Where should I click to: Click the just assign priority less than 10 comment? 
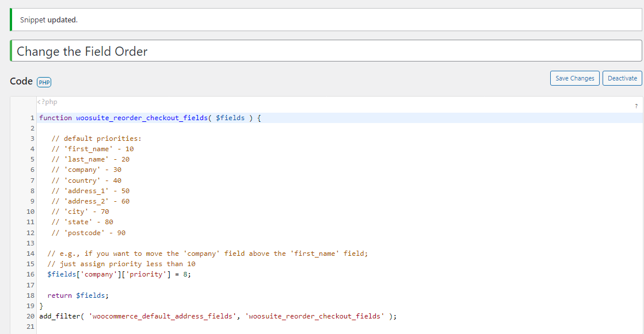click(121, 264)
